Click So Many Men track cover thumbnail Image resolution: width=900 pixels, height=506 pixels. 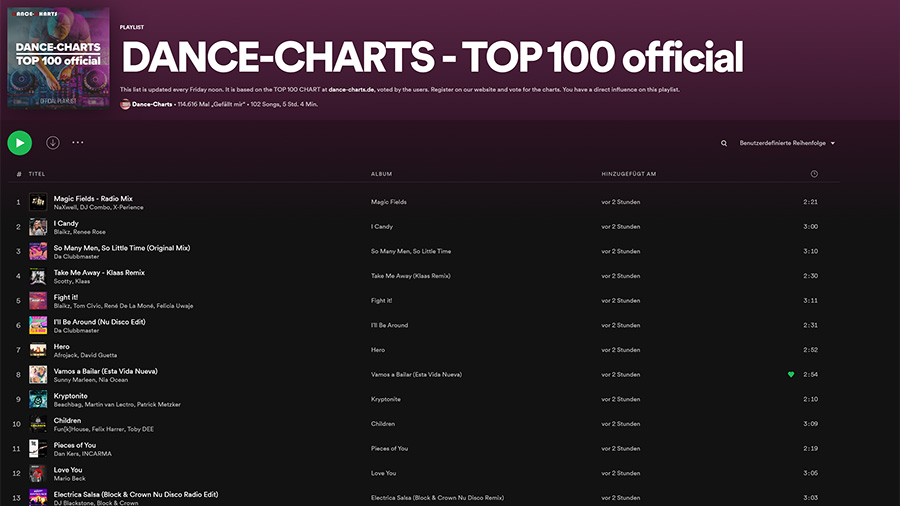coord(38,251)
